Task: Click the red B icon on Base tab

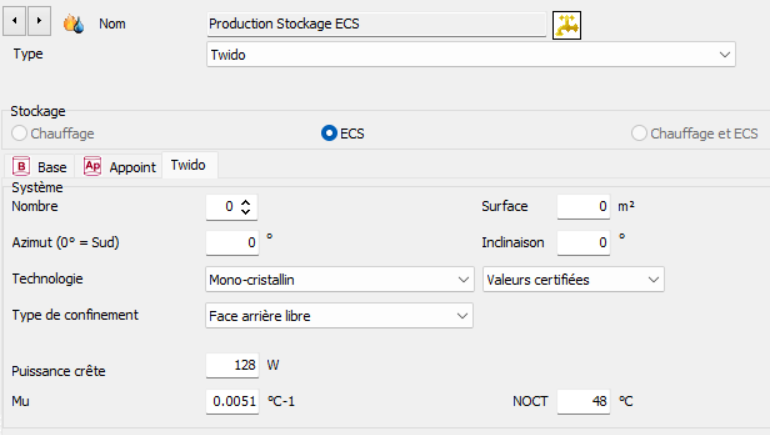Action: [21, 167]
